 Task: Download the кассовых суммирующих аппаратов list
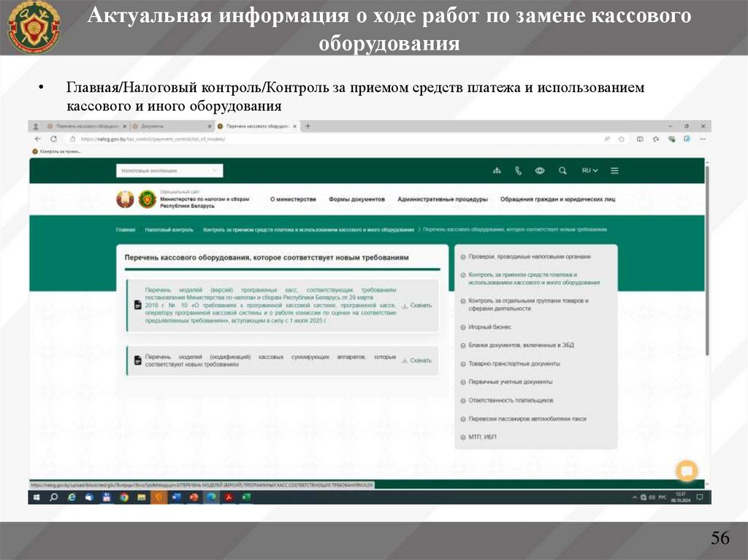417,361
